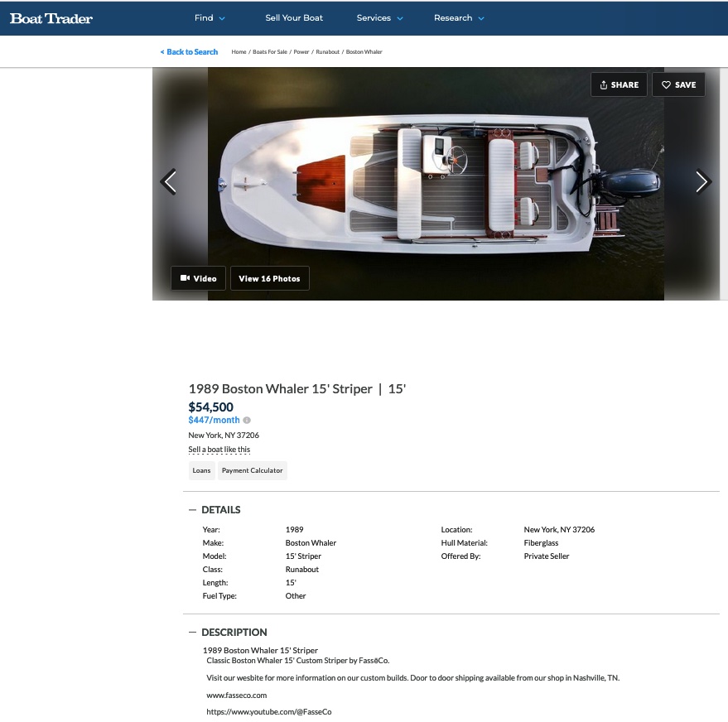The width and height of the screenshot is (728, 722).
Task: Show previous photo with left arrow
Action: [168, 181]
